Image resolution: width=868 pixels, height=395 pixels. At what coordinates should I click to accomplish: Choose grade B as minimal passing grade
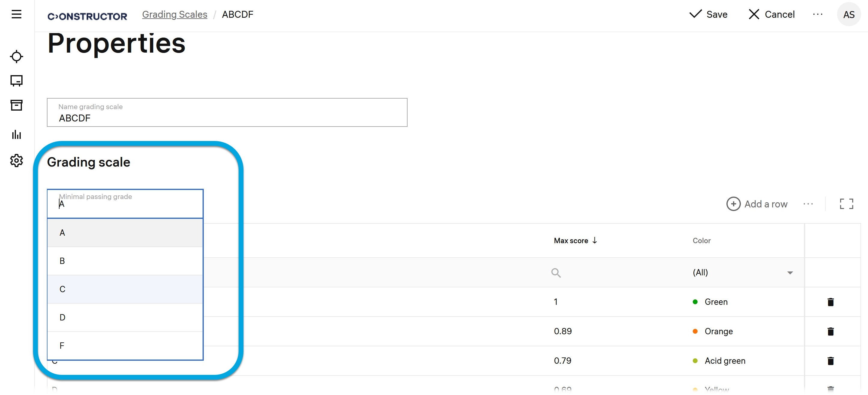point(125,261)
